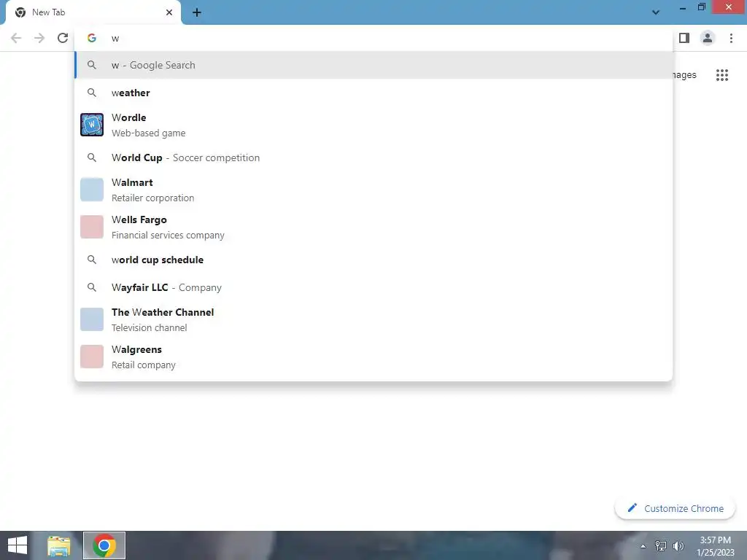Close the New Tab tab
This screenshot has height=560, width=747.
(169, 12)
